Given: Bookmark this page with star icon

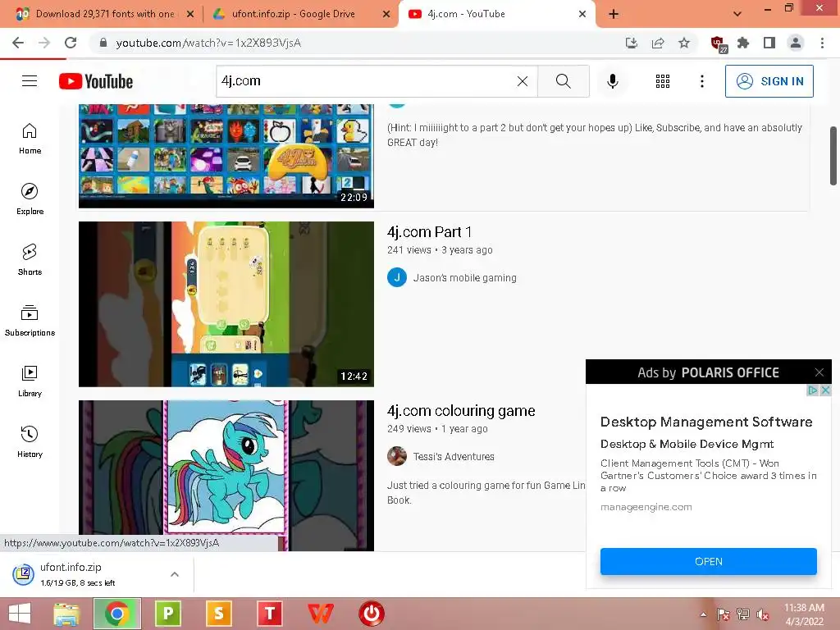Looking at the screenshot, I should (684, 43).
